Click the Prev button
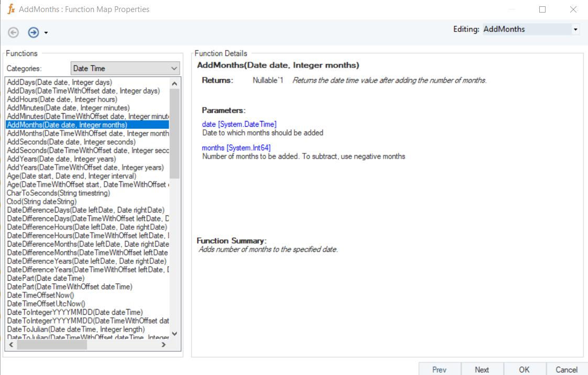 tap(439, 369)
